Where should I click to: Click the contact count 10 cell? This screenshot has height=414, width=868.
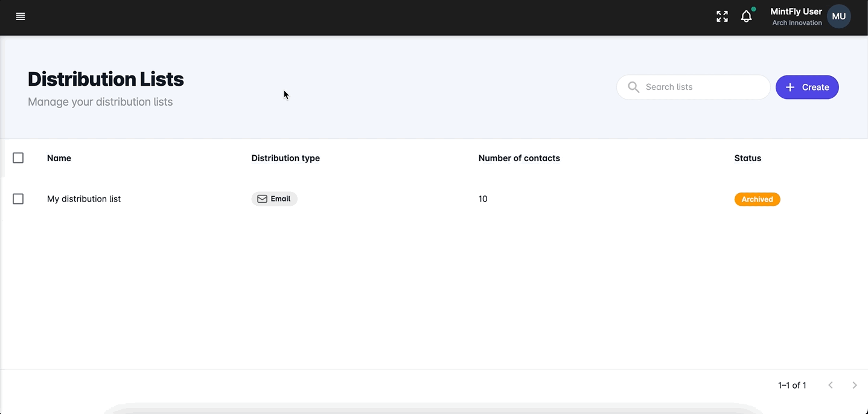(x=483, y=199)
